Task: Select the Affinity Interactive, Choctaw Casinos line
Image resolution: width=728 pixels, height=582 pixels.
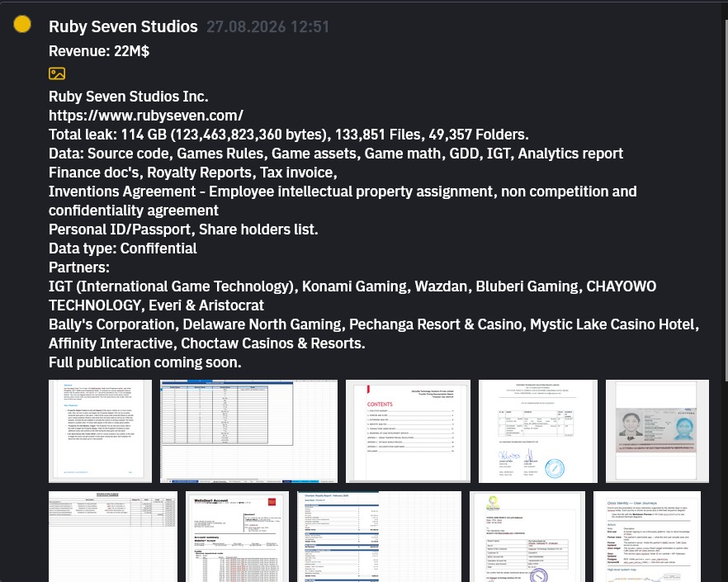Action: [206, 343]
